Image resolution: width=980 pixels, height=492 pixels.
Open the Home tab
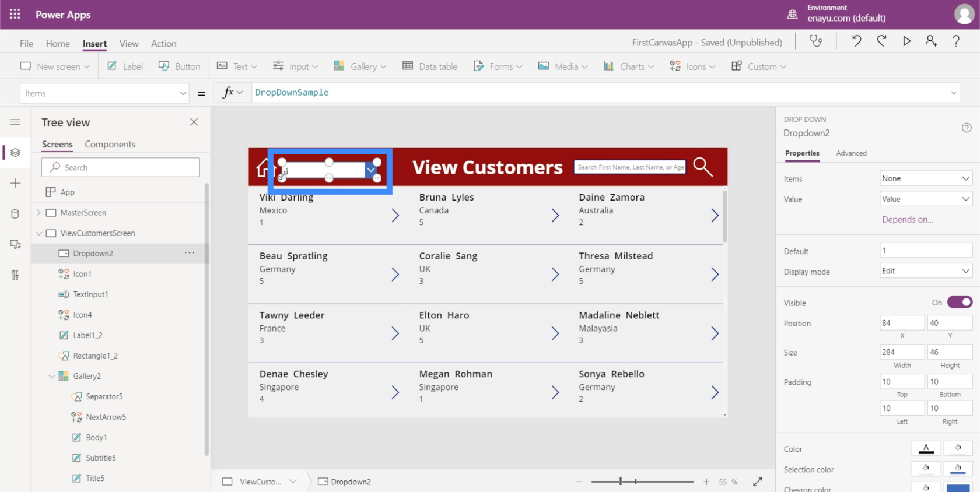click(x=58, y=43)
